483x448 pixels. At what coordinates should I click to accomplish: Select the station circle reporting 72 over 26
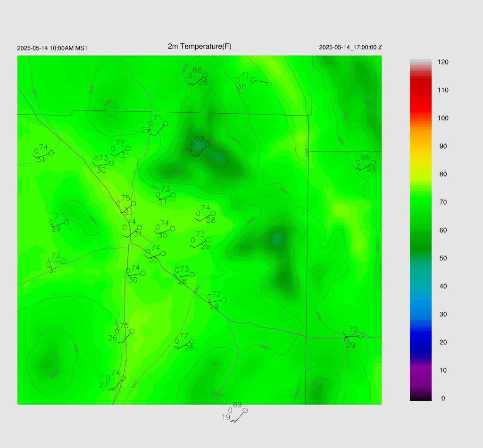tap(192, 341)
